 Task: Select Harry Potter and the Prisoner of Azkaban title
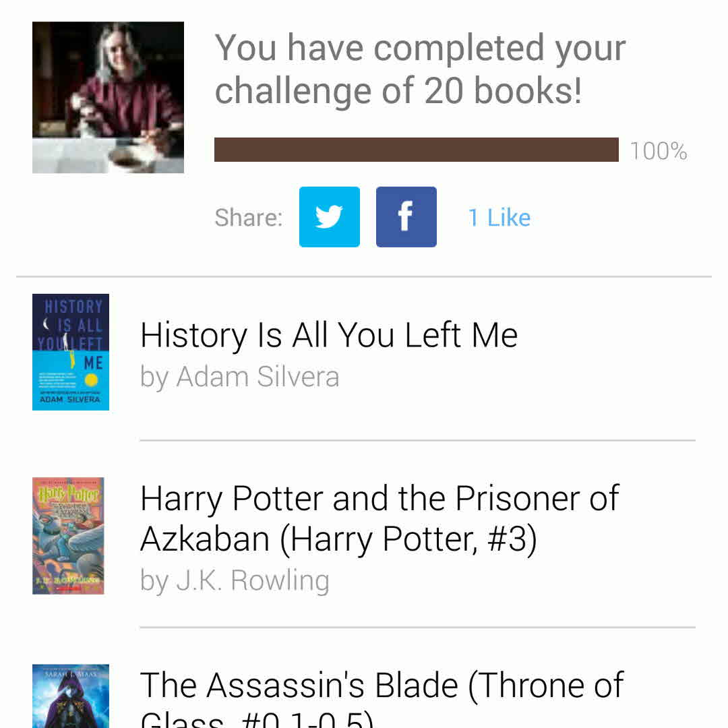tap(380, 519)
